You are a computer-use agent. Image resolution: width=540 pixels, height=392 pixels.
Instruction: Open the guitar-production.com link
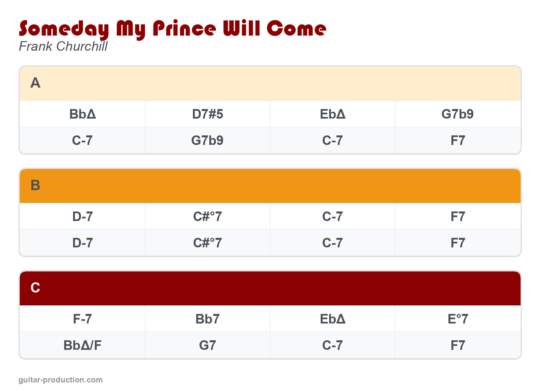point(61,380)
